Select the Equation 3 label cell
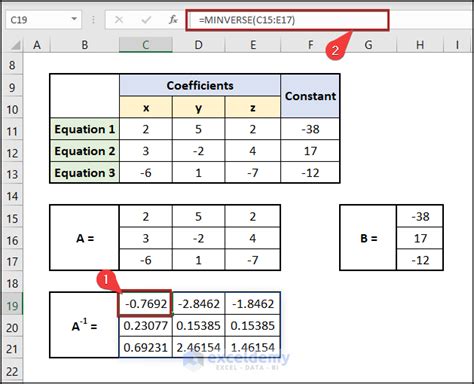Viewport: 474px width, 384px height. coord(85,173)
